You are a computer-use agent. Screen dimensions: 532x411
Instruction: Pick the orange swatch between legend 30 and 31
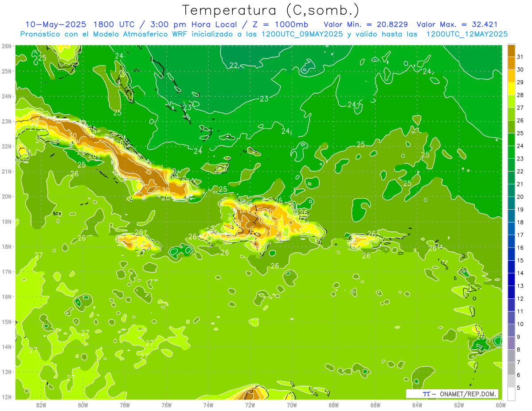pyautogui.click(x=512, y=63)
